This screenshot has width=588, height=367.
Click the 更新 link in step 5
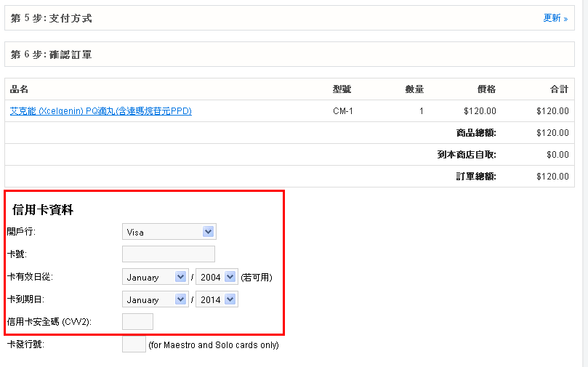pyautogui.click(x=555, y=18)
